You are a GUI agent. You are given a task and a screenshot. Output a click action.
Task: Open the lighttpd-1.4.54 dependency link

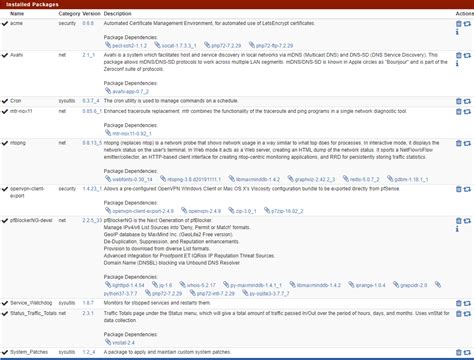[125, 285]
